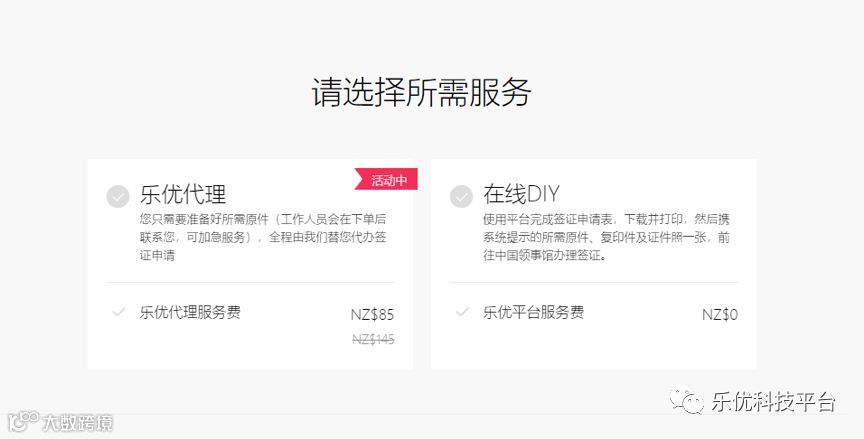Click the 在线DIY card title

tap(521, 194)
